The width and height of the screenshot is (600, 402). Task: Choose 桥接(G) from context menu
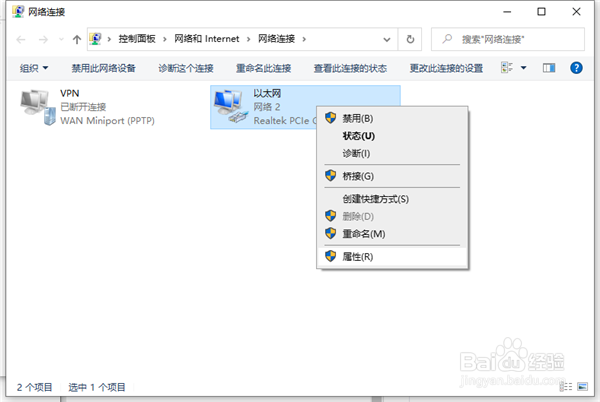(392, 176)
